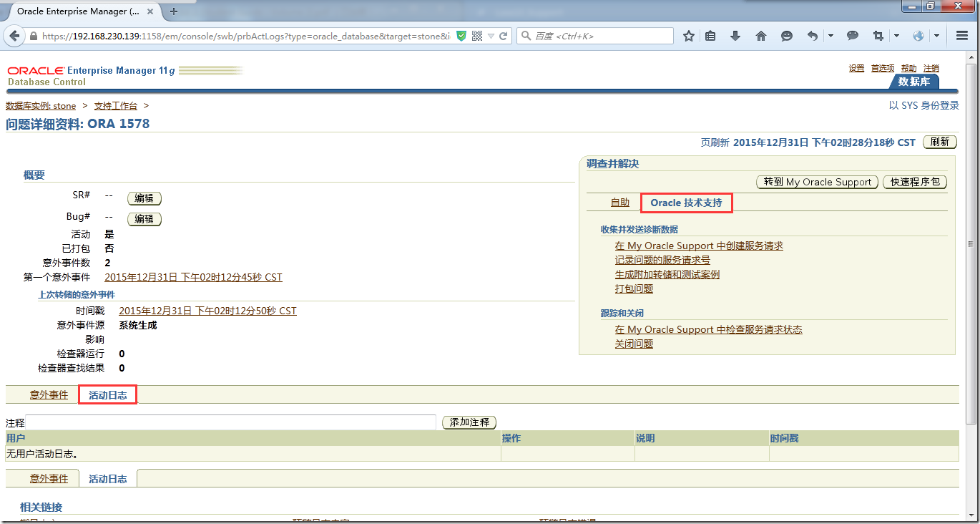980x524 pixels.
Task: Switch to lower 意外事件 tab
Action: (49, 478)
